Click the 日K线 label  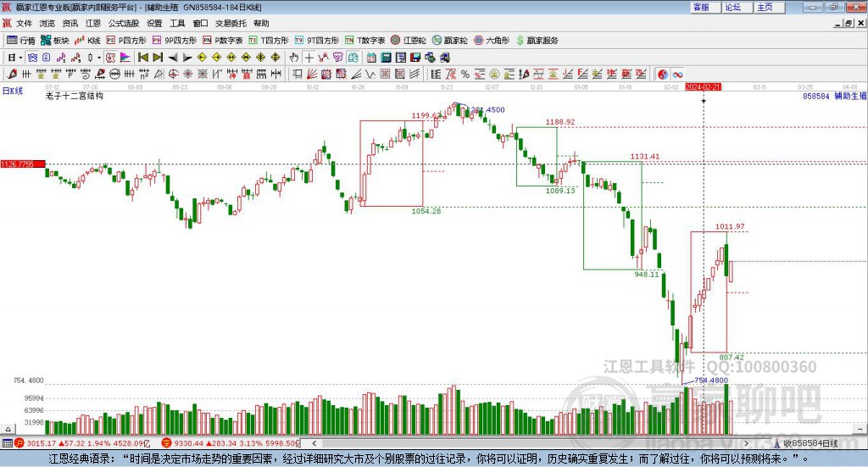13,91
